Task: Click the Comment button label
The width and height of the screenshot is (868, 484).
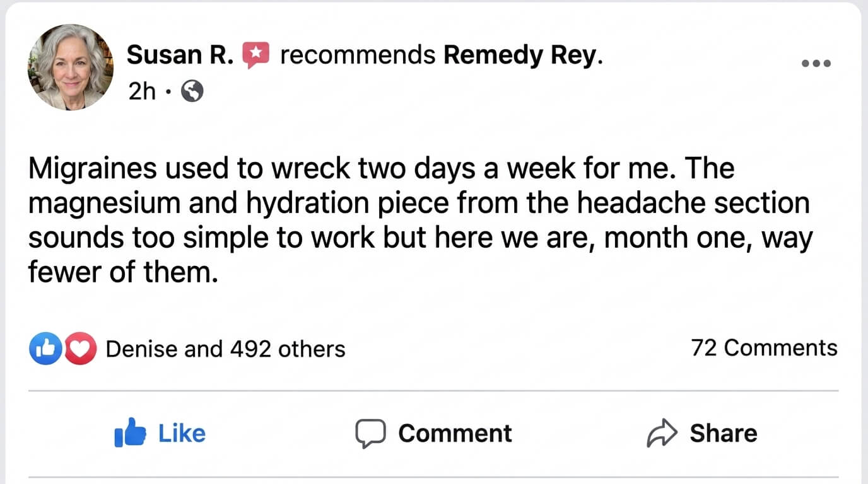Action: coord(455,433)
